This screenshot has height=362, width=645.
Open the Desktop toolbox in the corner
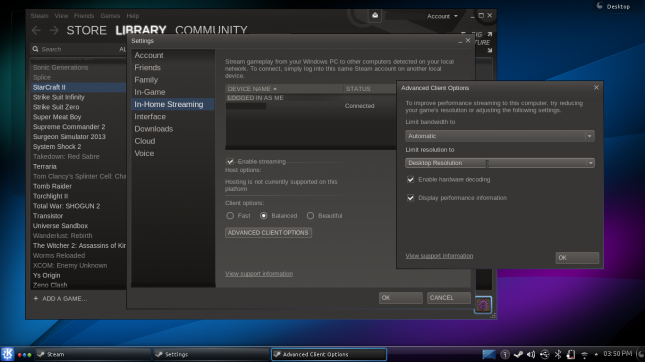click(x=613, y=6)
